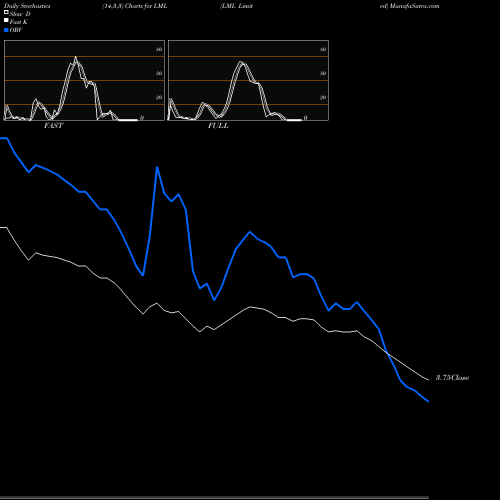Click the 'Fast K' legend label
This screenshot has height=500, width=500.
19,22
